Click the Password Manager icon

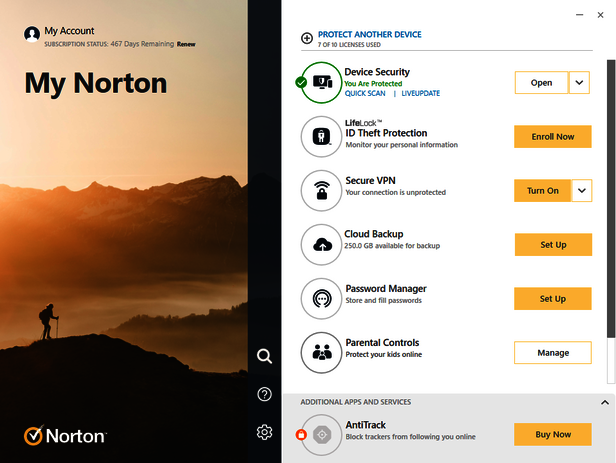pos(322,298)
